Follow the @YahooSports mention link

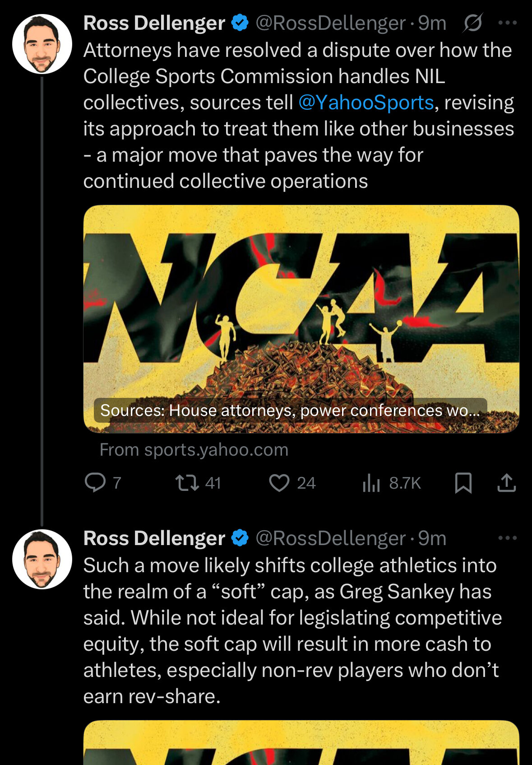coord(366,103)
